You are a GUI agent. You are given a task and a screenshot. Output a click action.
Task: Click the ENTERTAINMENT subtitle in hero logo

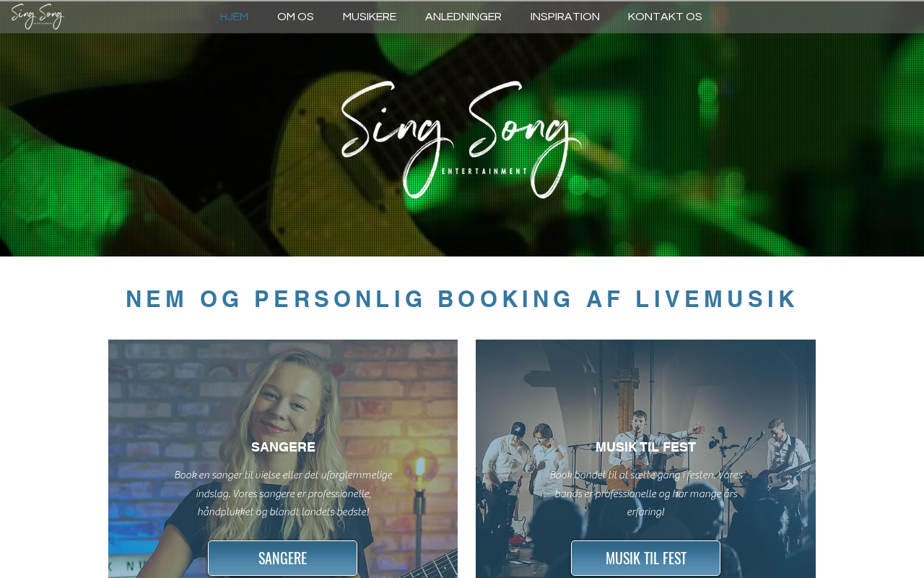click(x=484, y=171)
